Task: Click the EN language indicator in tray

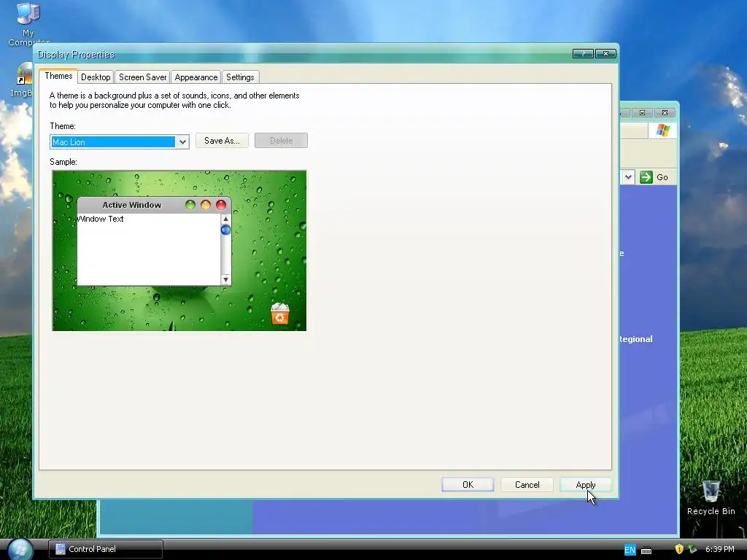Action: pos(630,550)
